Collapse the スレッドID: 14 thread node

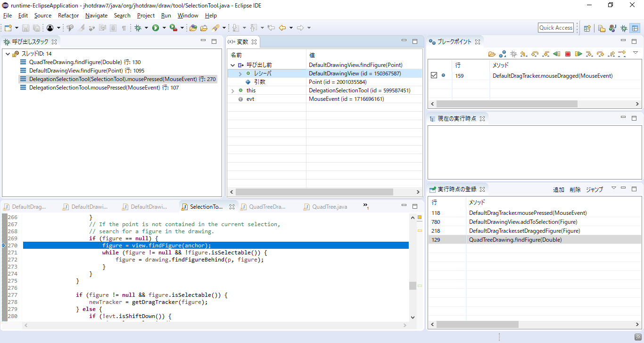tap(8, 54)
